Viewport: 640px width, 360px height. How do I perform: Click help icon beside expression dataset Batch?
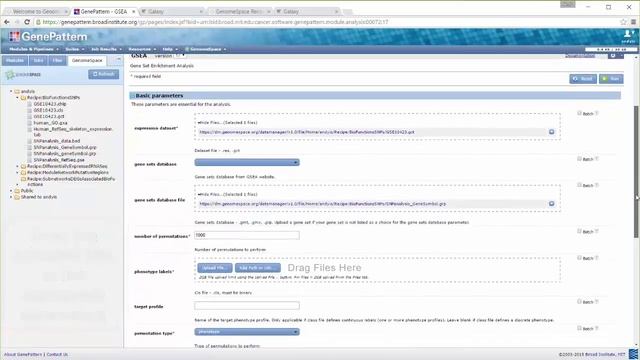597,113
